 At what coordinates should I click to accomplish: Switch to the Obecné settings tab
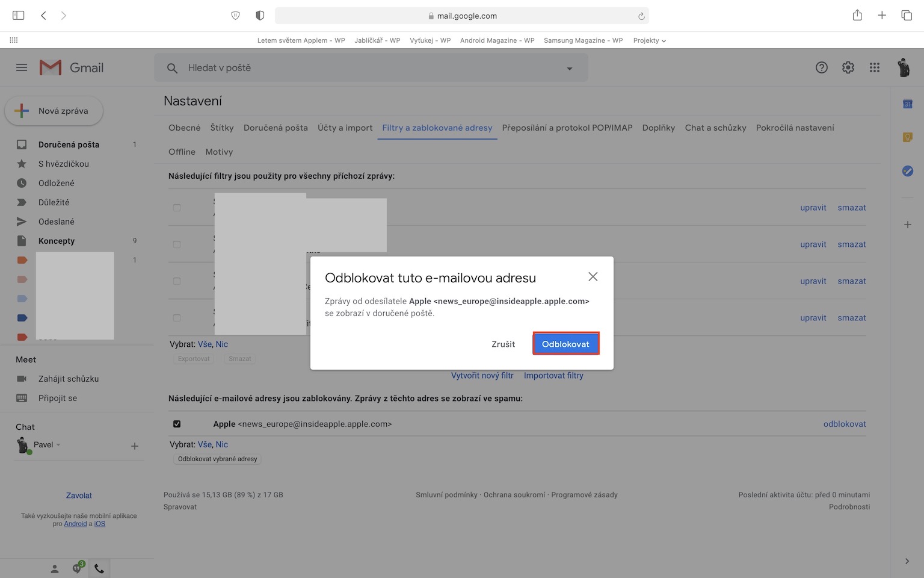pyautogui.click(x=185, y=128)
